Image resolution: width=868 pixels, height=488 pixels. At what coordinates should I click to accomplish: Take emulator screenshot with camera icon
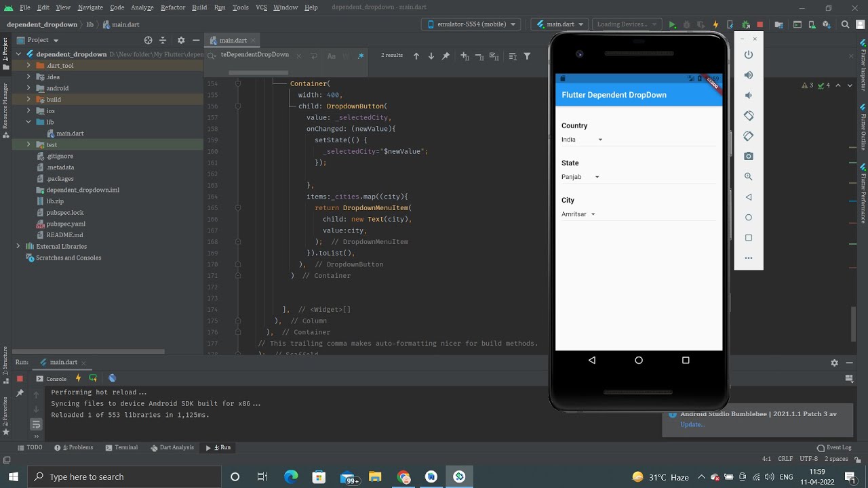[749, 156]
